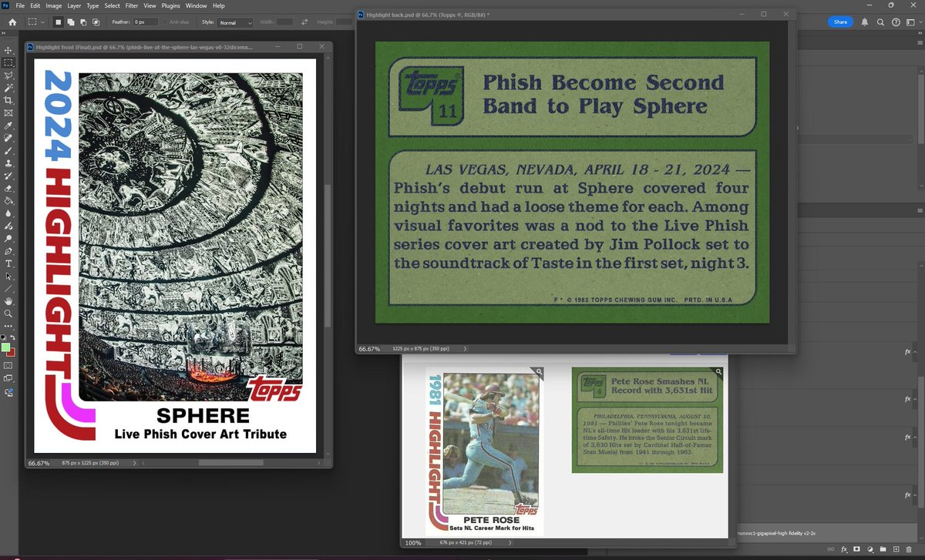Open the Style dropdown set to Normal

(235, 23)
